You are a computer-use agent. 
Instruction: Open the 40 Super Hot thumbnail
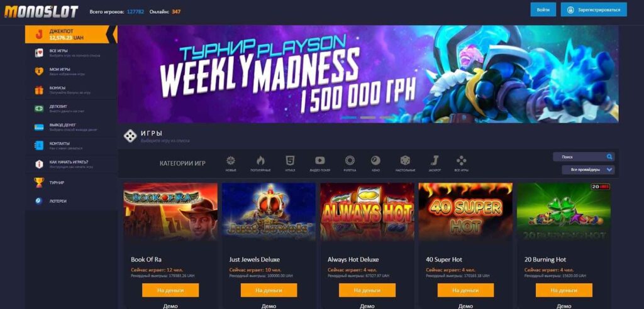pos(465,212)
